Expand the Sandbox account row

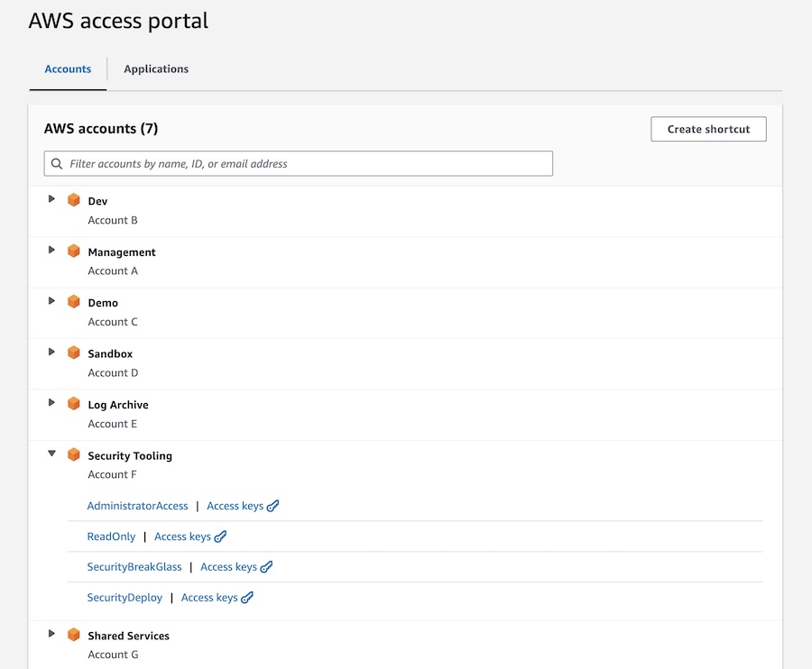coord(51,353)
